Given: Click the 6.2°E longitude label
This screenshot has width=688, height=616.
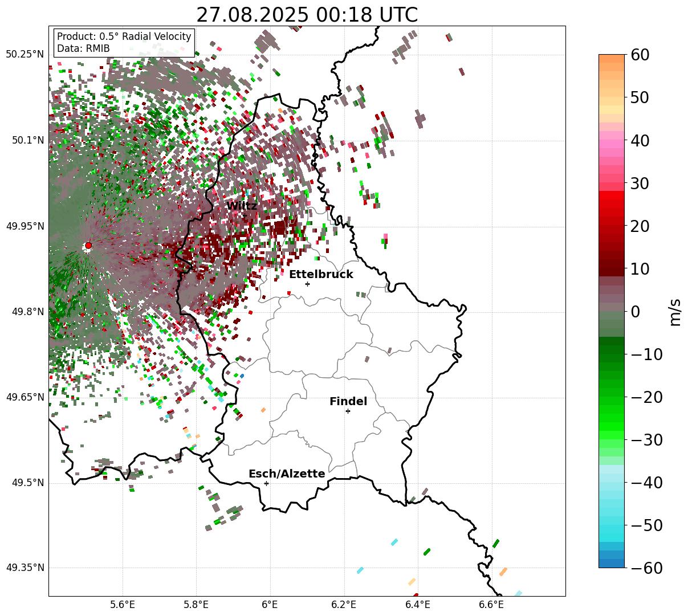Looking at the screenshot, I should (344, 605).
